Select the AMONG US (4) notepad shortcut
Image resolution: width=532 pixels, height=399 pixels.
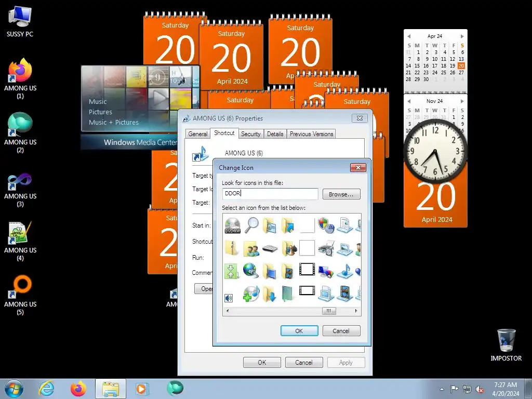(20, 241)
